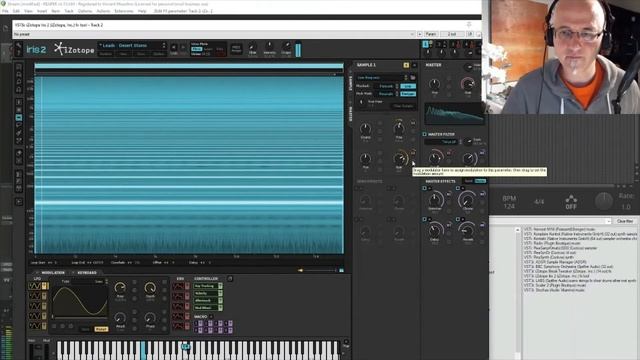The height and width of the screenshot is (360, 640).
Task: Mute Sample 1 with M button
Action: coord(414,65)
